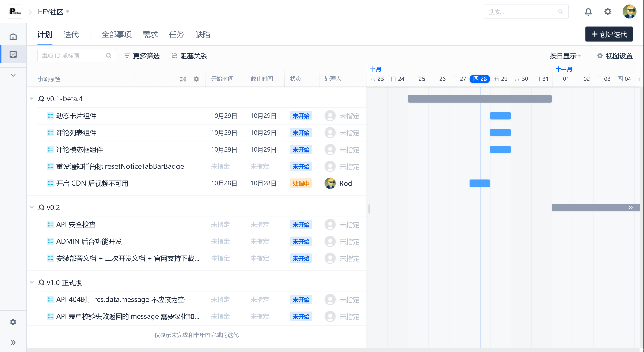Expand the sidebar with double-chevron icon

[x=13, y=343]
